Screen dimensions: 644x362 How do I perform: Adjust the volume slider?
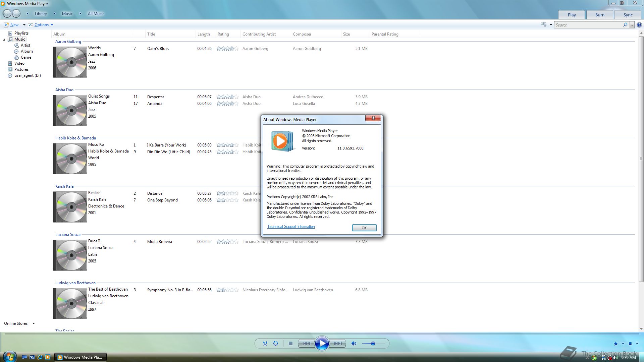[373, 344]
